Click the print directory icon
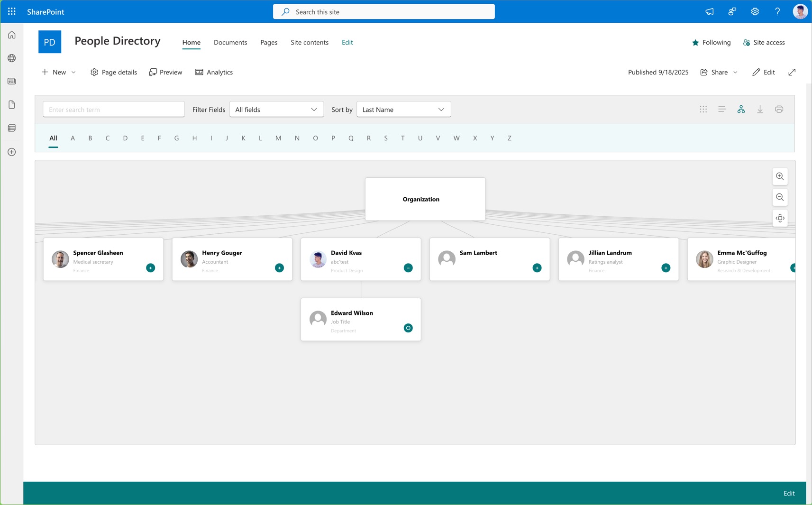The width and height of the screenshot is (812, 505). click(779, 110)
